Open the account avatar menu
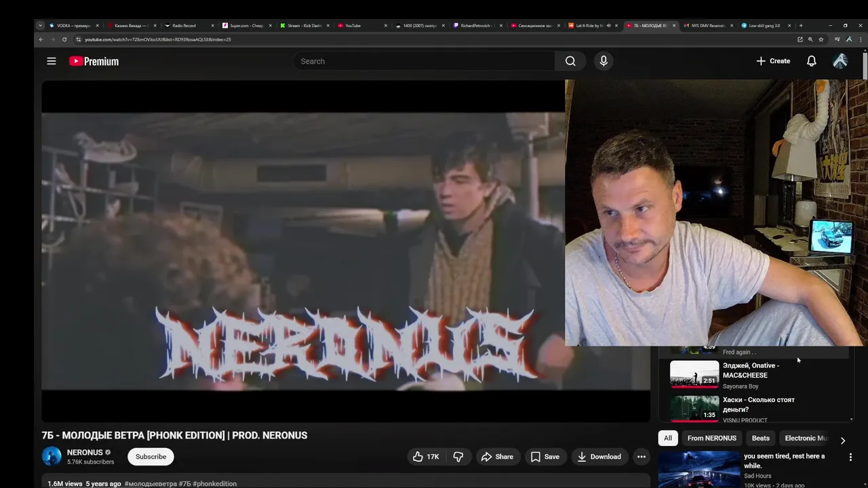868x488 pixels. 840,61
